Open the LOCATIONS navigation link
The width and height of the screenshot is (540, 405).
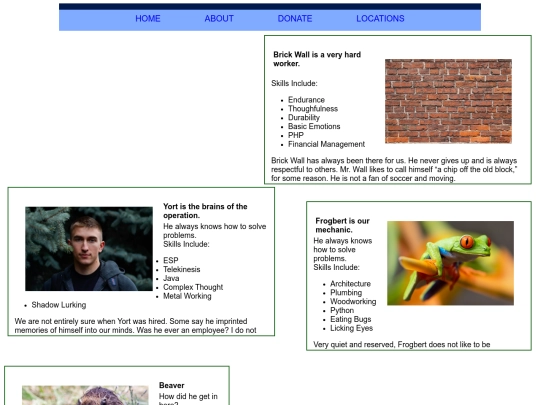pyautogui.click(x=380, y=19)
